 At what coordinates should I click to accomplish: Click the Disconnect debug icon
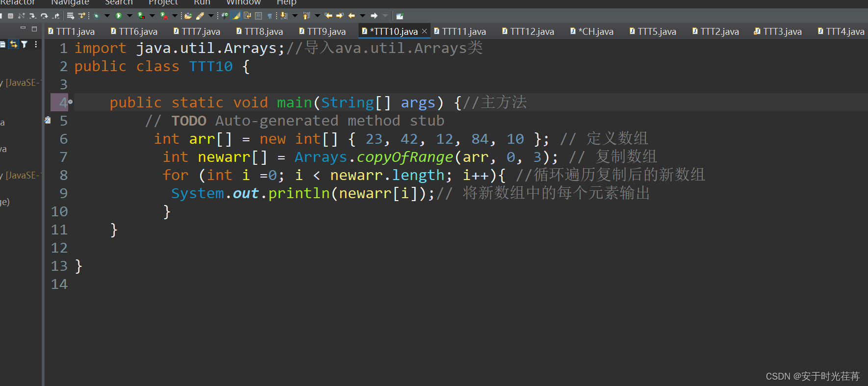click(x=22, y=16)
